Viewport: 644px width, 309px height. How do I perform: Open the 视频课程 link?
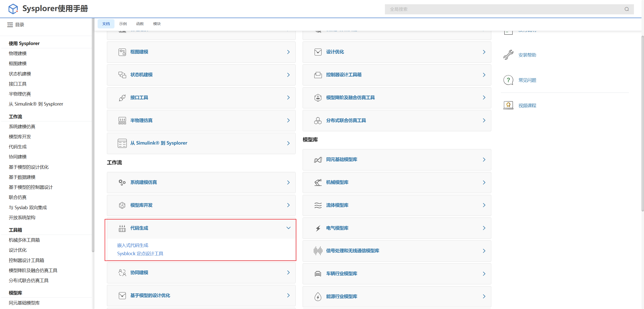coord(527,106)
